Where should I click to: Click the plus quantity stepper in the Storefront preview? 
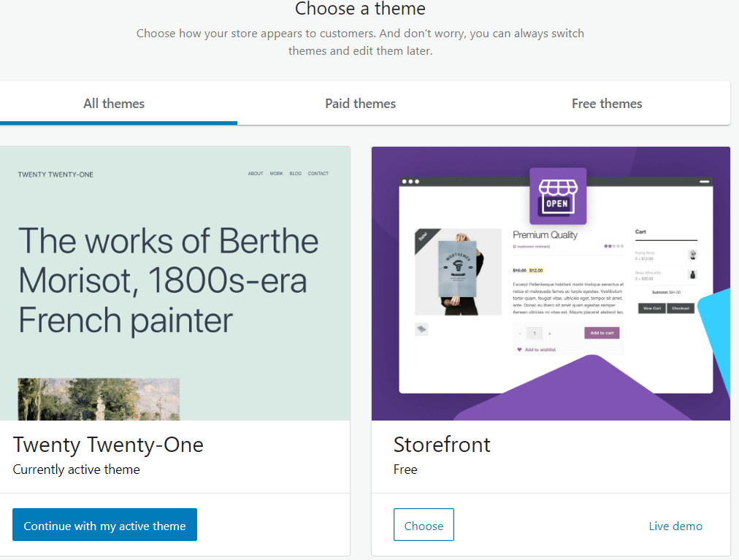[550, 333]
